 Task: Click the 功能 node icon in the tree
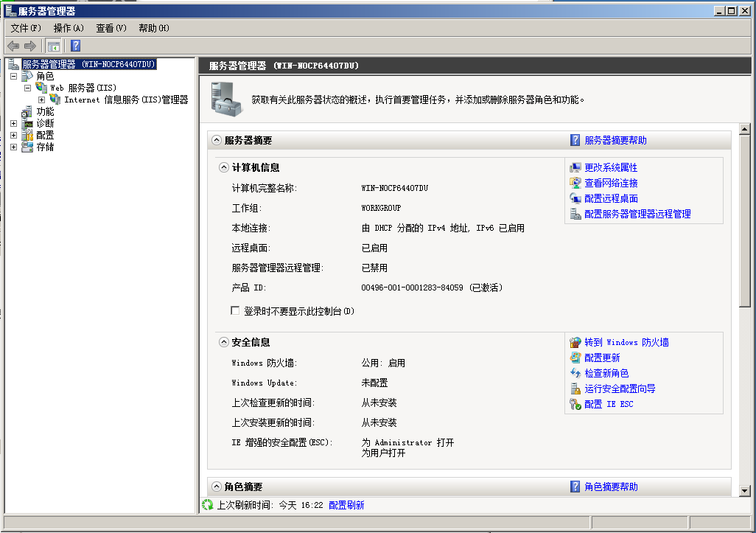27,112
